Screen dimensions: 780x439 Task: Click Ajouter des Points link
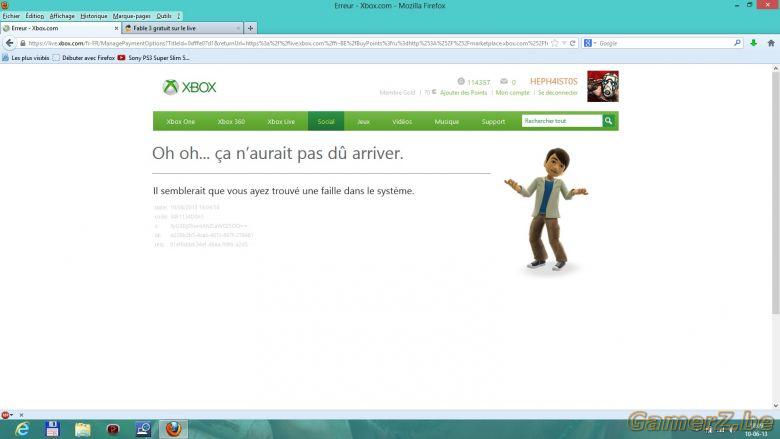pyautogui.click(x=463, y=92)
